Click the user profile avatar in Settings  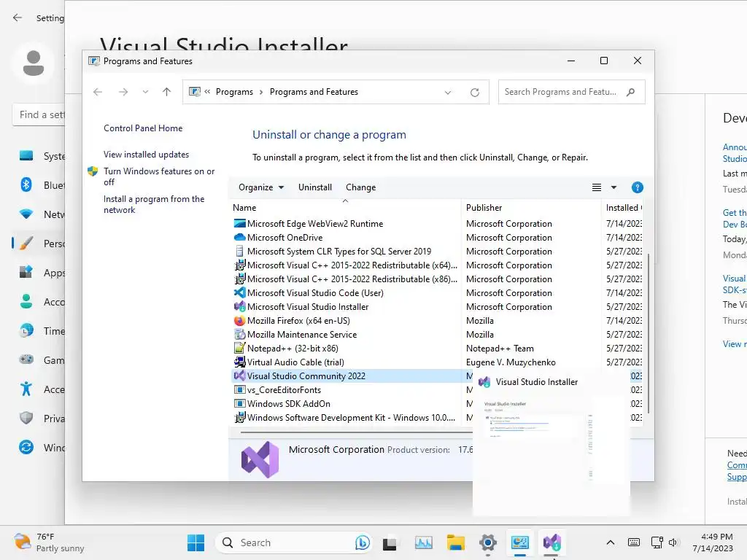coord(34,63)
